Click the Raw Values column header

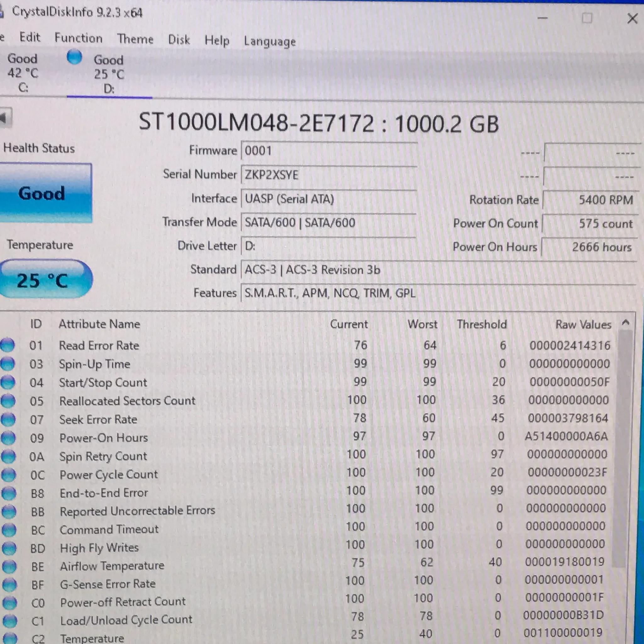click(583, 325)
